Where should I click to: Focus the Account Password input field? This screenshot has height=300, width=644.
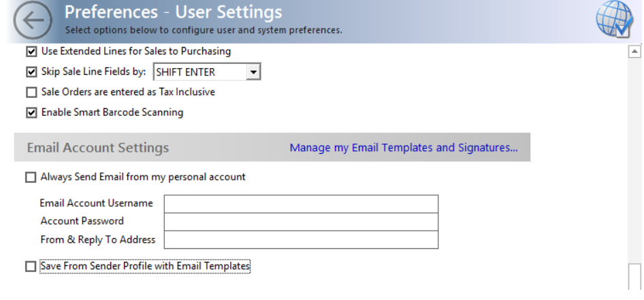point(301,222)
